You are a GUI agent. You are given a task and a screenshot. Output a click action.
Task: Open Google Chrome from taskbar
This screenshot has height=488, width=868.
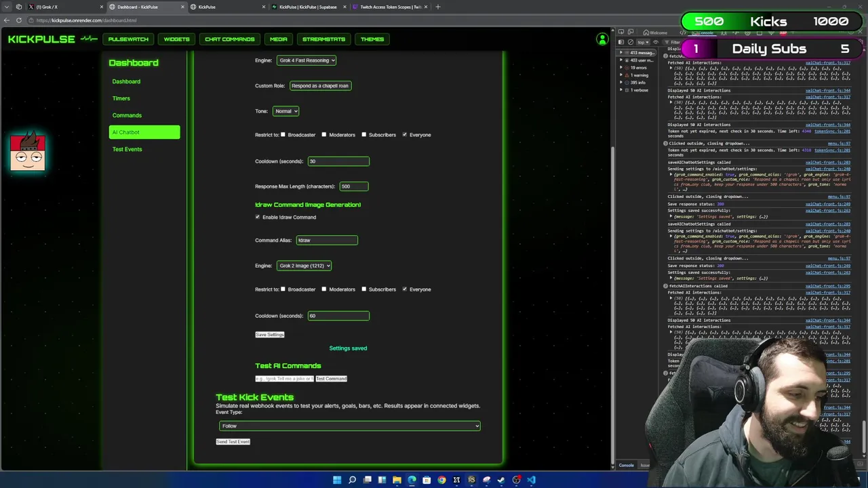click(x=441, y=480)
